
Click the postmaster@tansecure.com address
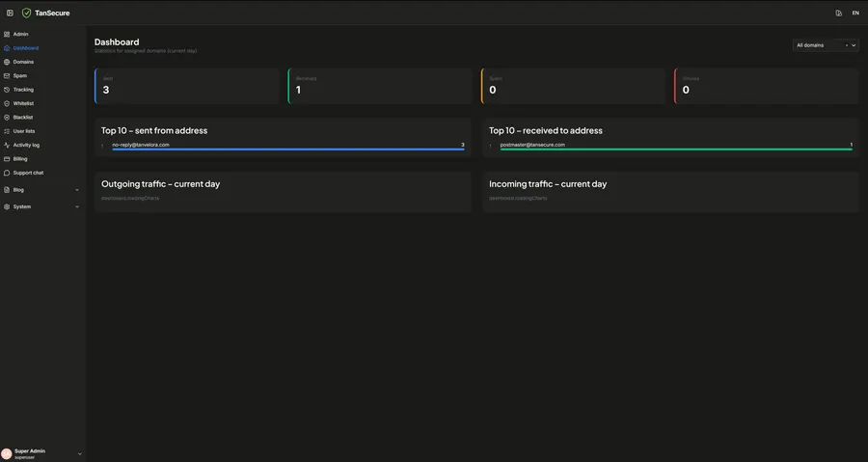pyautogui.click(x=532, y=145)
